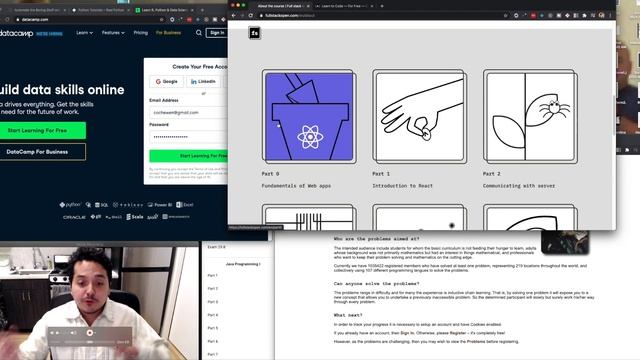The height and width of the screenshot is (360, 640).
Task: Open the Part 0 Fundamentals of Web apps thumbnail
Action: click(309, 116)
